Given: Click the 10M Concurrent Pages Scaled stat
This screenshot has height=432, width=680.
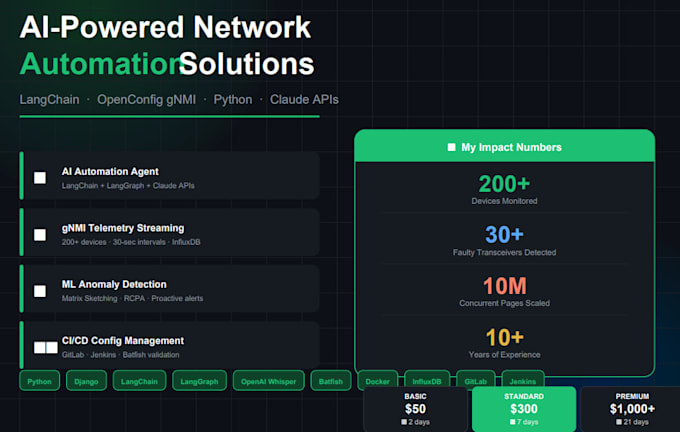Looking at the screenshot, I should pyautogui.click(x=504, y=291).
